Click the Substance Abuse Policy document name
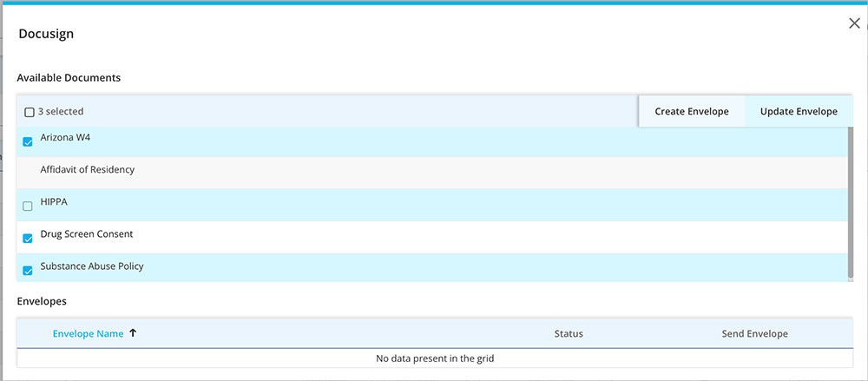 [x=92, y=266]
